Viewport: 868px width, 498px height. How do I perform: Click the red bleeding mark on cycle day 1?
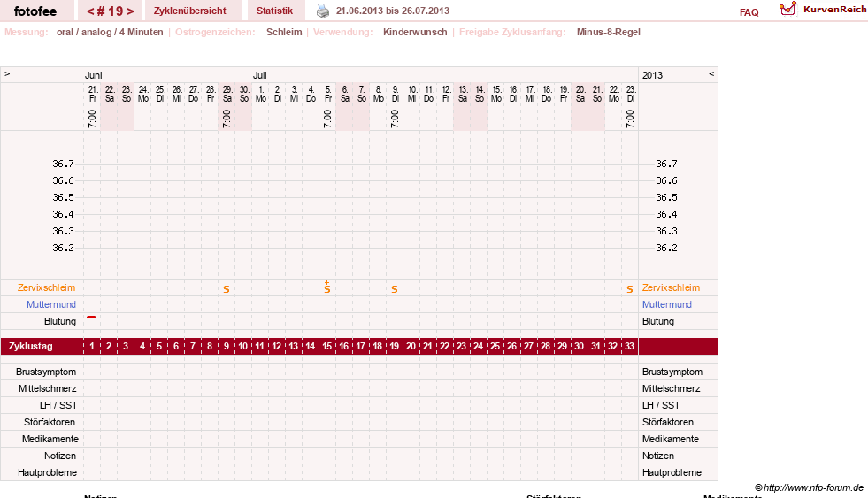pyautogui.click(x=92, y=317)
